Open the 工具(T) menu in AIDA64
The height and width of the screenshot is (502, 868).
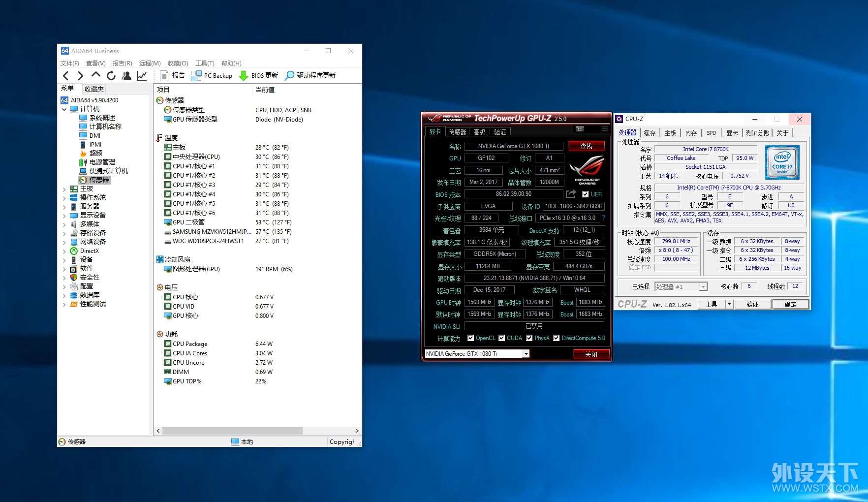pyautogui.click(x=205, y=63)
